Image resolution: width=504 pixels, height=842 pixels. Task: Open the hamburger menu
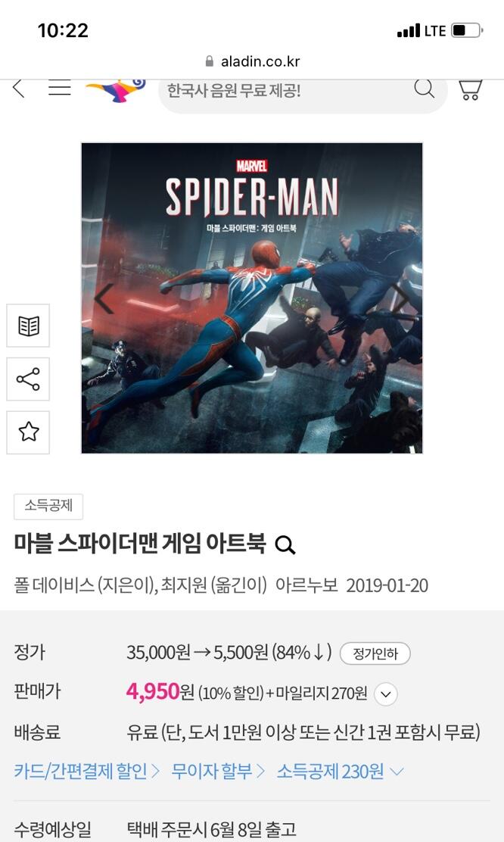click(60, 89)
